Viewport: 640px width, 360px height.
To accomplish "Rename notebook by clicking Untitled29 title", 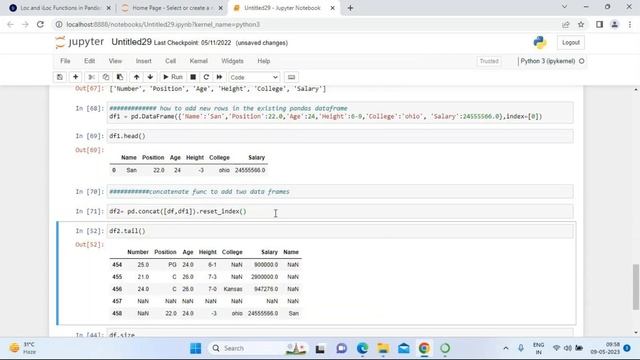I will pyautogui.click(x=131, y=42).
